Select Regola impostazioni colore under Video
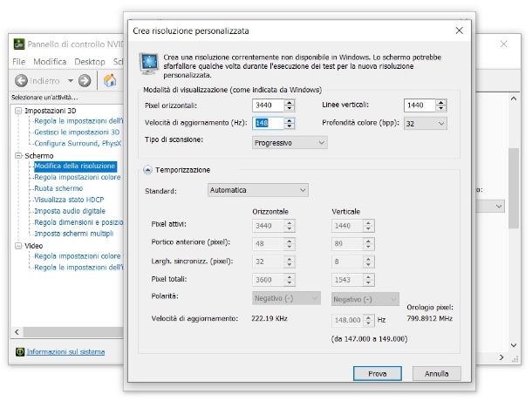This screenshot has width=532, height=401. coord(78,256)
